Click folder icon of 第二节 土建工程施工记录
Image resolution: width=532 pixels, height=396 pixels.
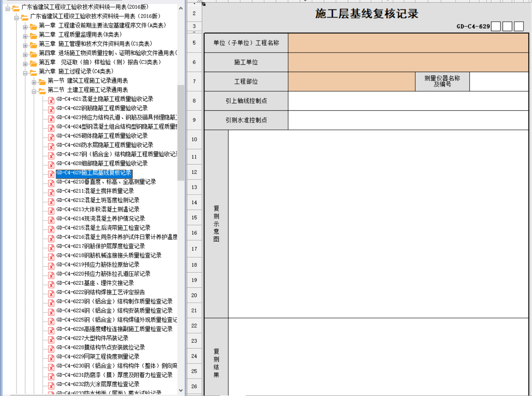click(x=42, y=91)
